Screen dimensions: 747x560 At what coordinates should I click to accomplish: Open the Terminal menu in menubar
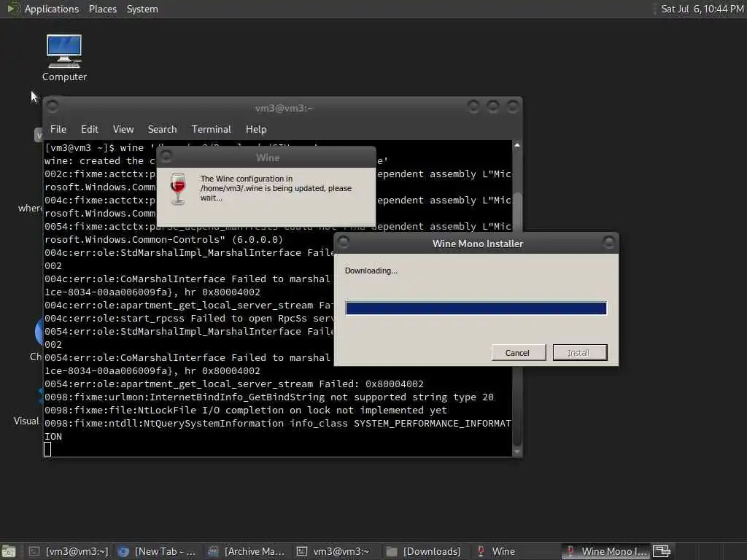pos(211,130)
